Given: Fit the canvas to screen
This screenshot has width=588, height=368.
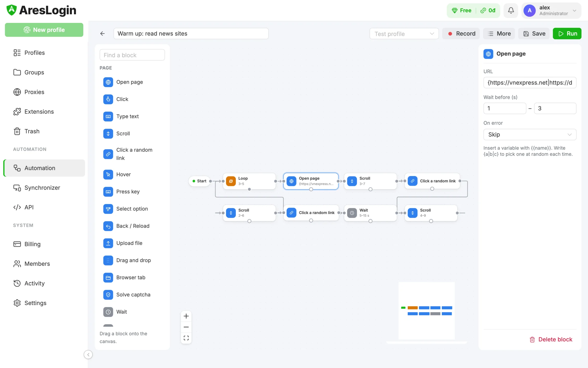Looking at the screenshot, I should (x=186, y=338).
